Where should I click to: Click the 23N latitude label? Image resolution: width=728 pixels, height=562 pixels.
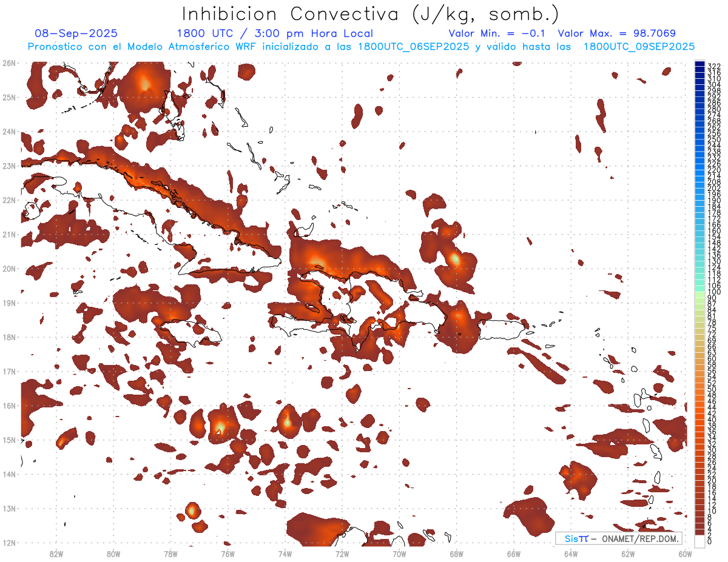click(9, 166)
